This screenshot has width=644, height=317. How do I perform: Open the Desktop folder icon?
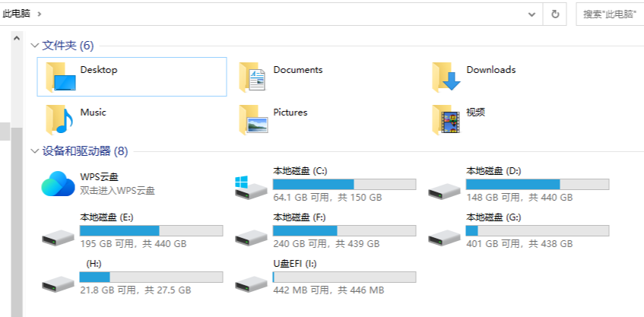click(x=60, y=76)
